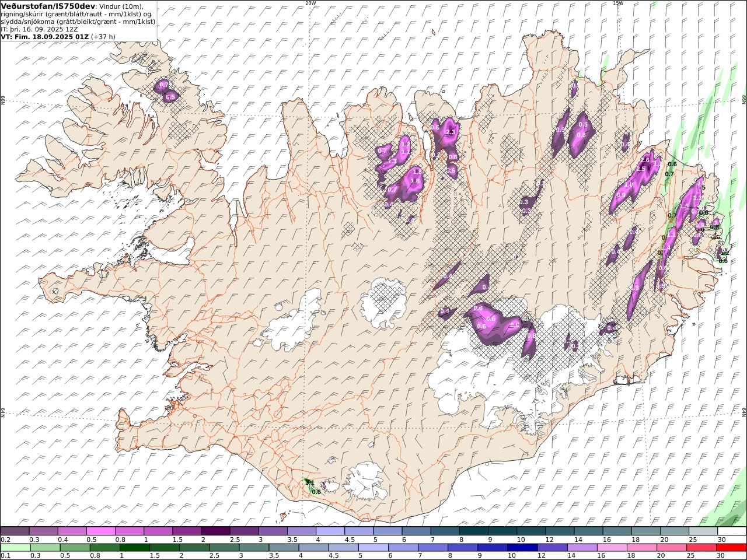
Task: Pick the light gray swatch between 25 and 30, upper legend row
Action: [x=703, y=531]
